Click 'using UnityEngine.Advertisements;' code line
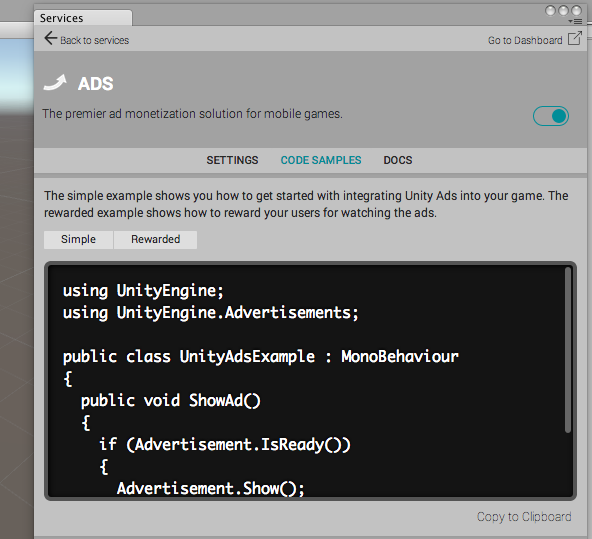The height and width of the screenshot is (539, 592). (211, 313)
